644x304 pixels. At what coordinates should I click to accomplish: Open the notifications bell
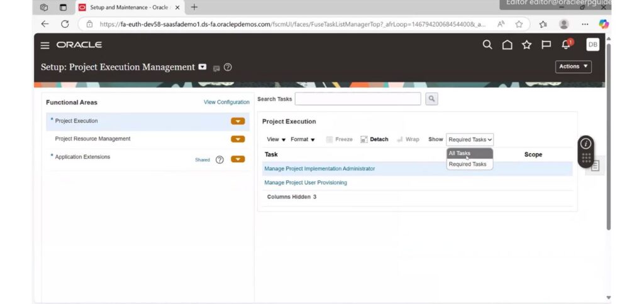point(567,45)
